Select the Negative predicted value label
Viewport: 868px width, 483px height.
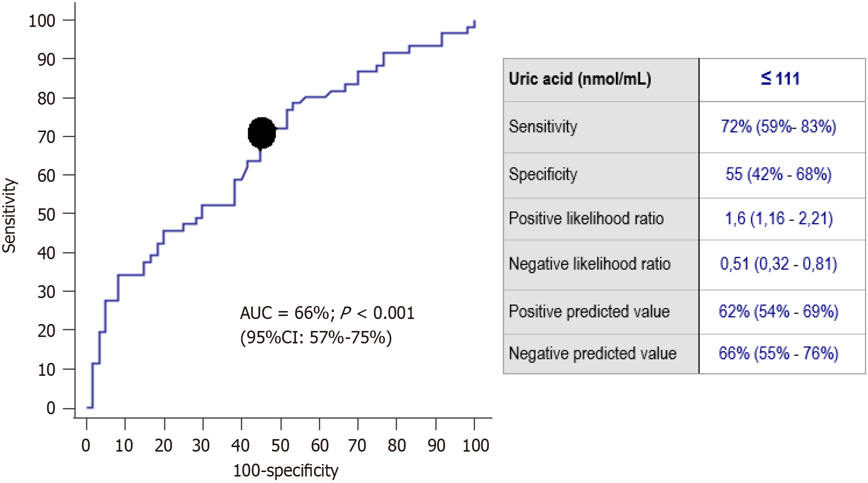click(x=592, y=353)
